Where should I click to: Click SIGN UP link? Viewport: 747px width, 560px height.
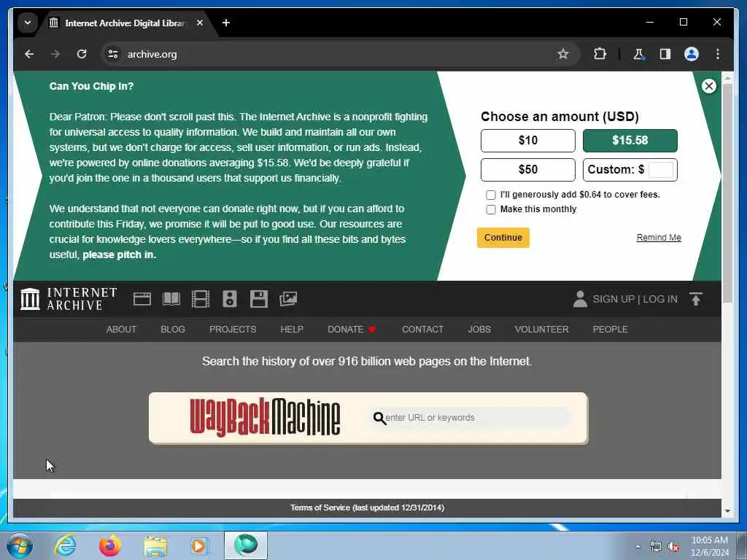click(x=614, y=299)
